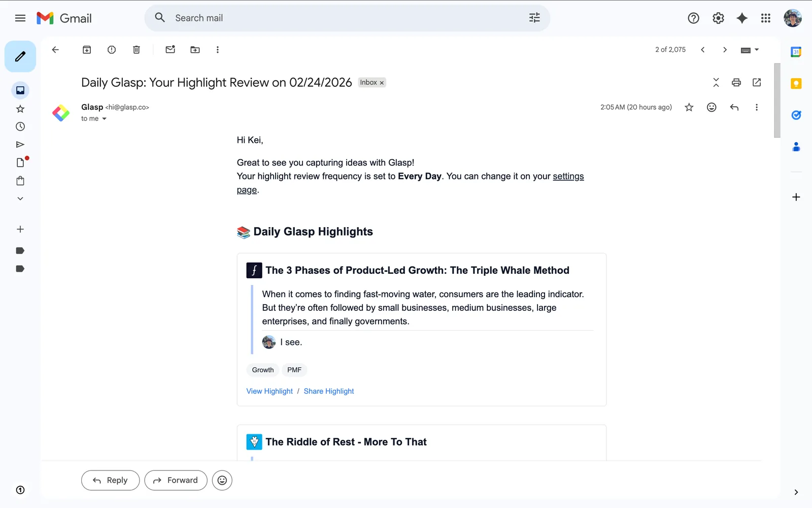Follow the View Highlight link
Image resolution: width=812 pixels, height=508 pixels.
click(x=269, y=391)
